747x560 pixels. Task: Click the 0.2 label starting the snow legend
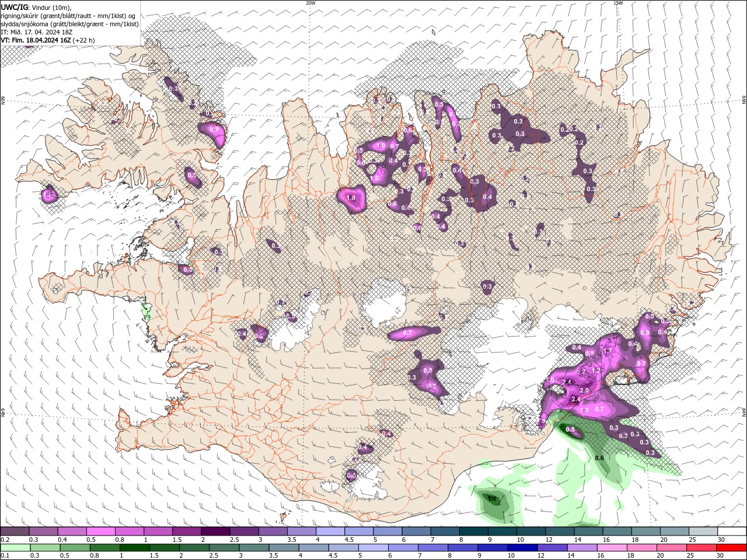(5, 540)
